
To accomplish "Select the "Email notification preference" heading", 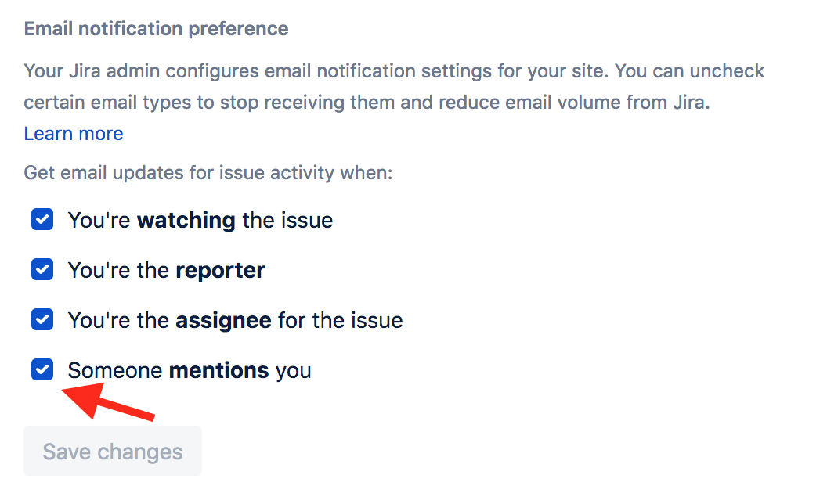I will [155, 28].
